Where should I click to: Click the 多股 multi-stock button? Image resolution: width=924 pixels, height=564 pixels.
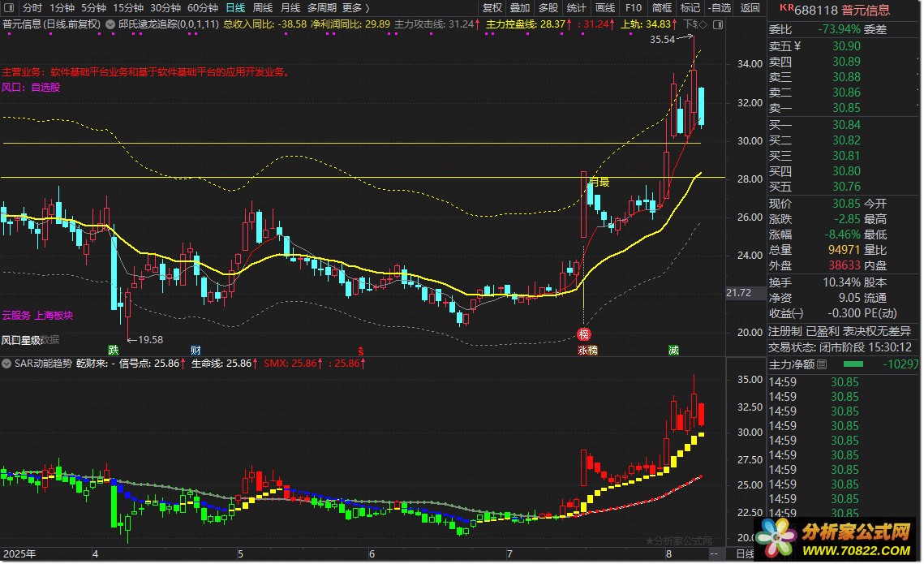coord(548,7)
